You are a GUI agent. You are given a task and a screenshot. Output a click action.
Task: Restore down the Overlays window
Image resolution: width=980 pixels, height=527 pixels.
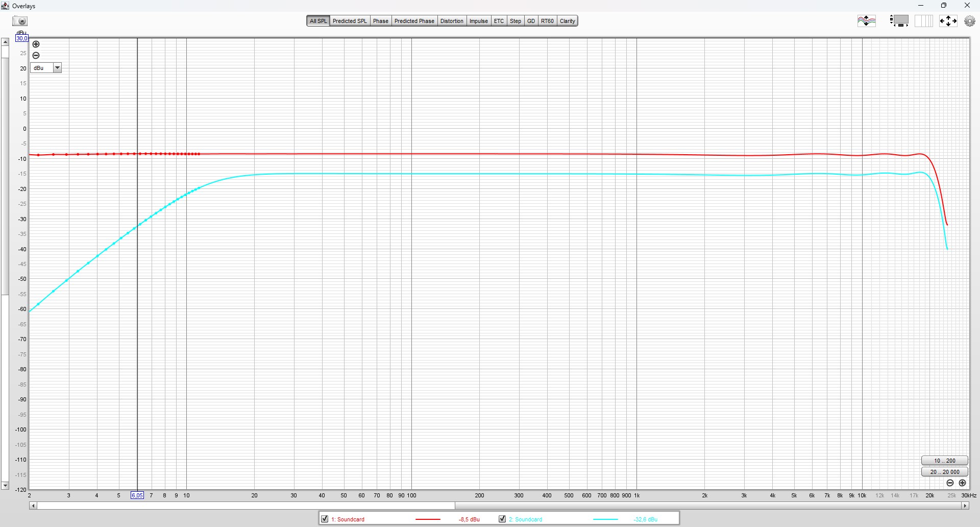[x=944, y=6]
